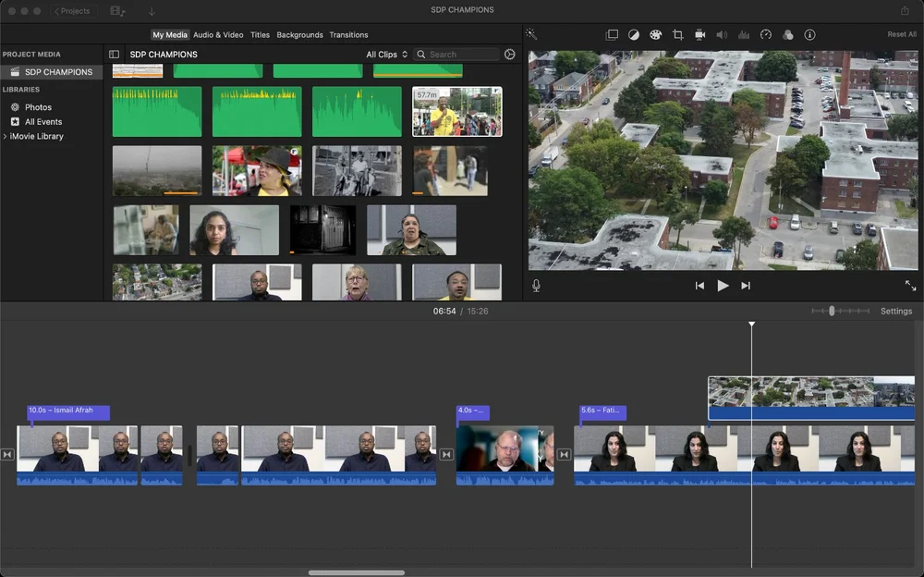This screenshot has width=924, height=577.
Task: Select aerial neighborhood clip in browser
Action: pyautogui.click(x=157, y=282)
